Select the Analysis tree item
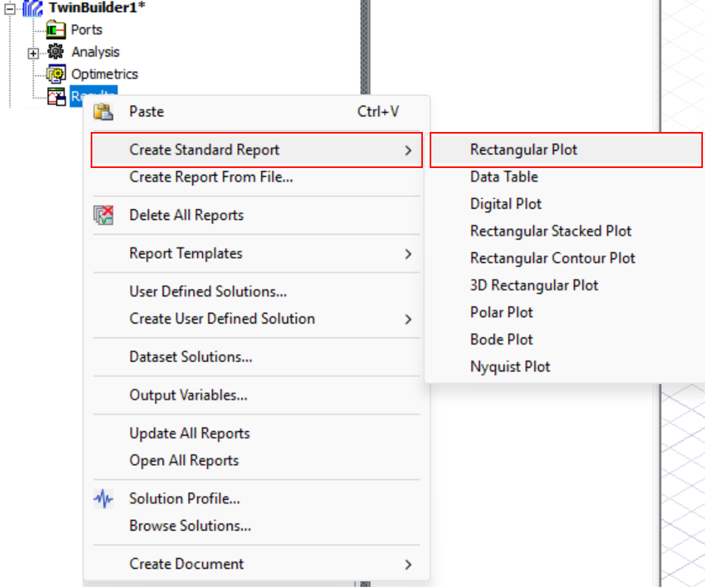The image size is (705, 588). [95, 52]
